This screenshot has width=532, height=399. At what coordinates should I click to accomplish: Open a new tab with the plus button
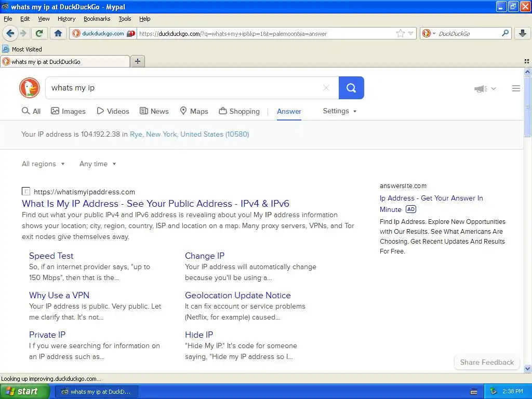[x=138, y=61]
